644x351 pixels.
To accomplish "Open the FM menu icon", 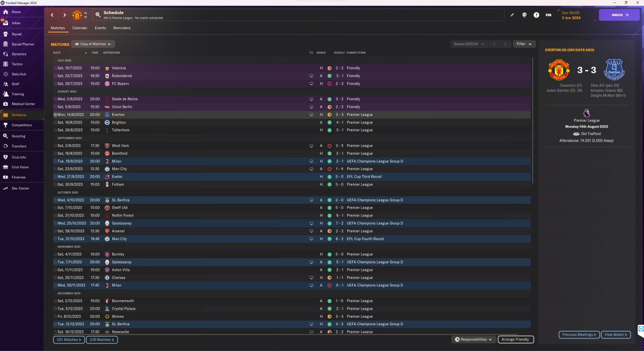I will (548, 15).
